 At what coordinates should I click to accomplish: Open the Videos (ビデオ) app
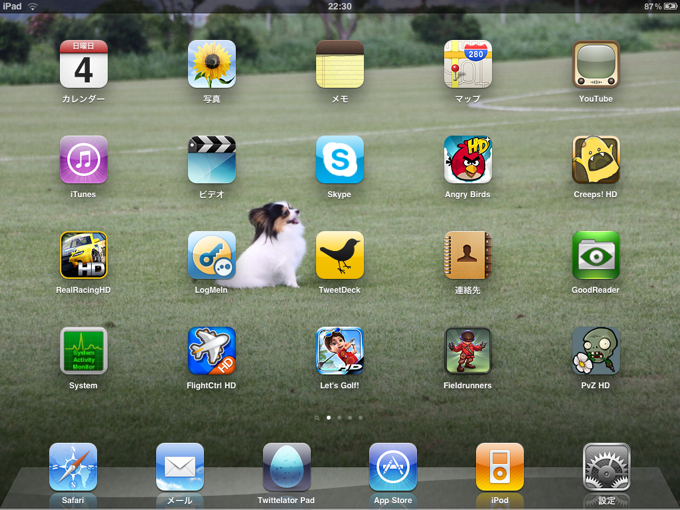click(212, 160)
